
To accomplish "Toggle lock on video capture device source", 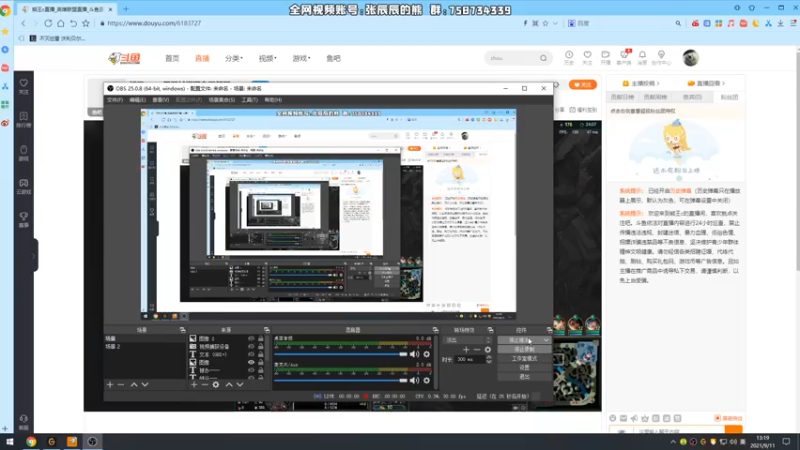I will [x=261, y=346].
